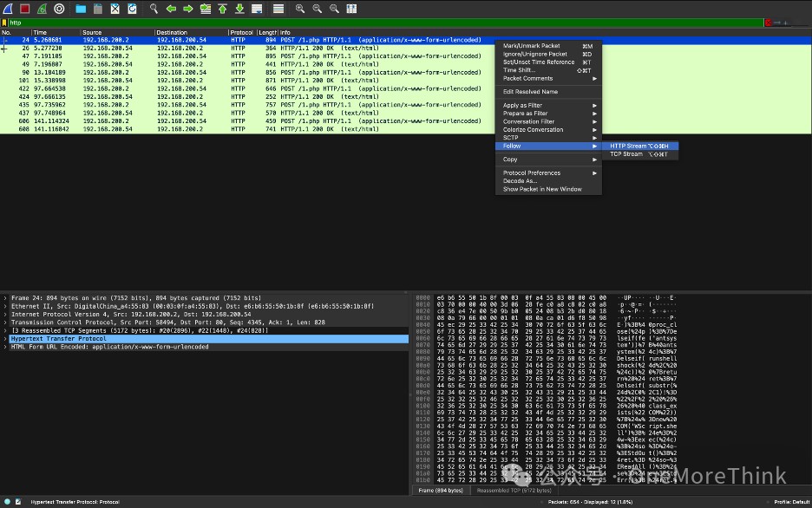
Task: Open the Protocol Preferences submenu
Action: (x=548, y=173)
